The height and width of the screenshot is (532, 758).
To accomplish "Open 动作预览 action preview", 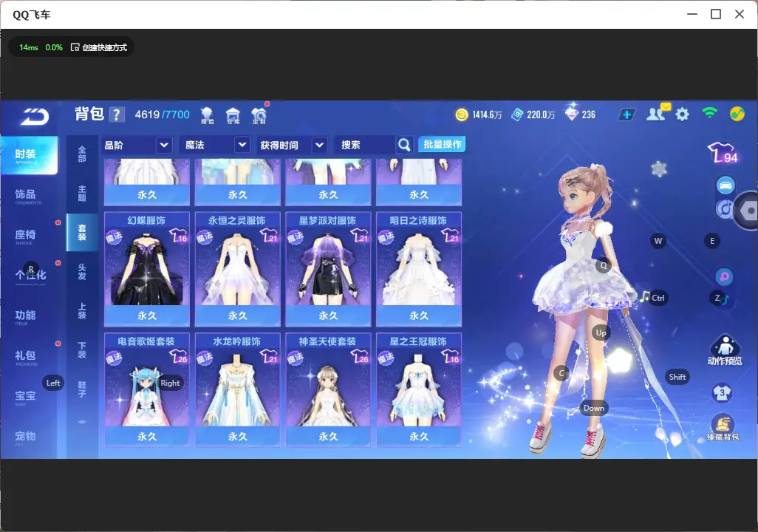I will [724, 350].
